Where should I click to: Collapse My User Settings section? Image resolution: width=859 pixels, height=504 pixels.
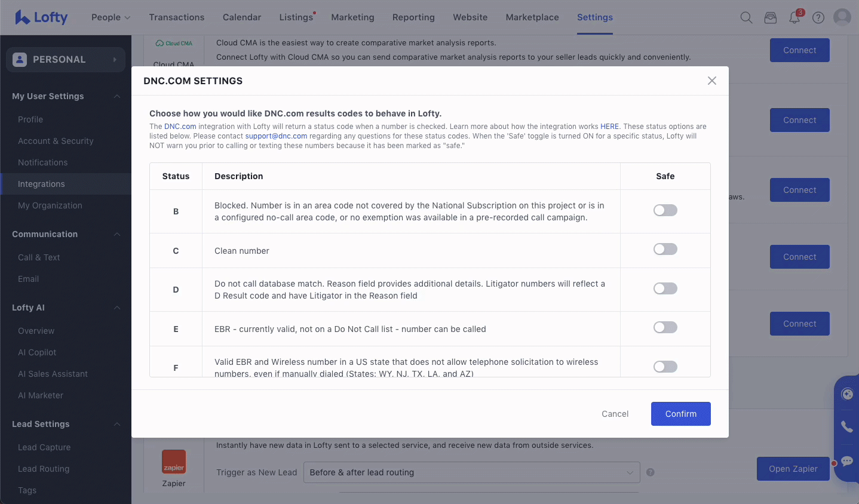(x=117, y=96)
